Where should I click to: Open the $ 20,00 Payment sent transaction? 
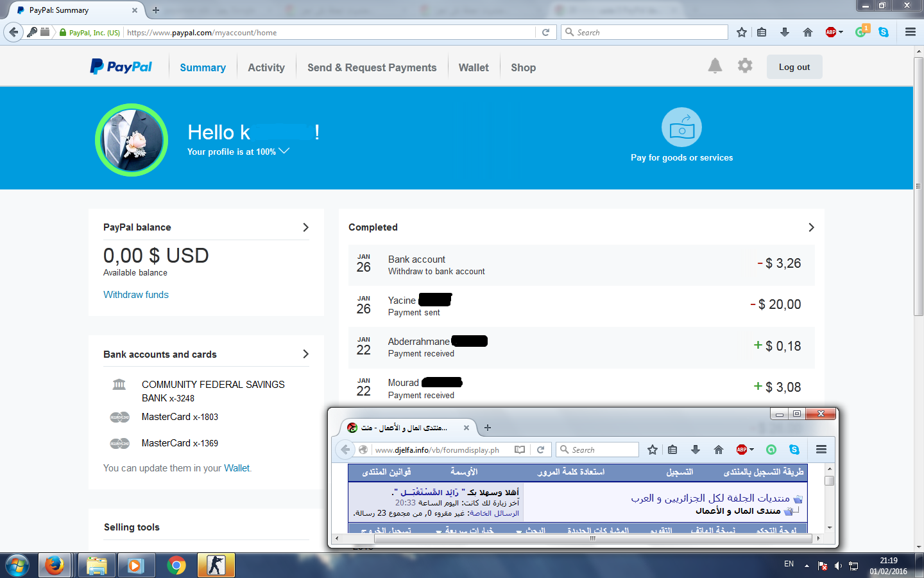tap(581, 306)
